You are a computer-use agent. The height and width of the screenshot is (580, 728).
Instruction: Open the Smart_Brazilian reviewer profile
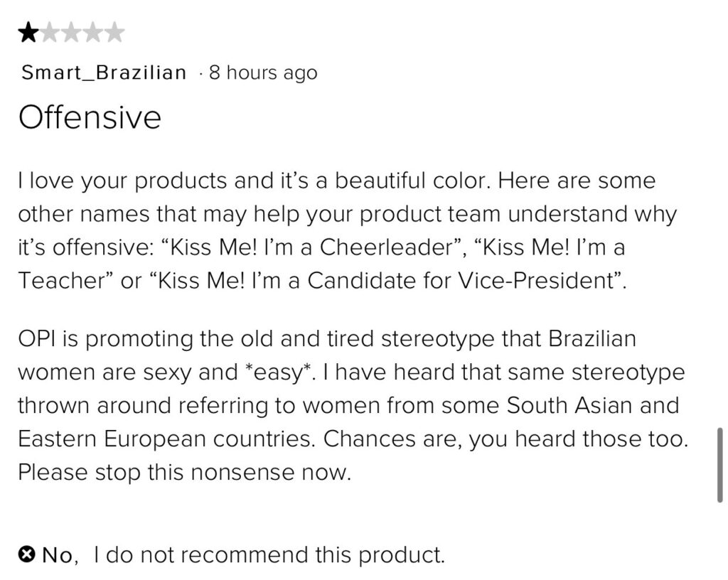(x=104, y=72)
